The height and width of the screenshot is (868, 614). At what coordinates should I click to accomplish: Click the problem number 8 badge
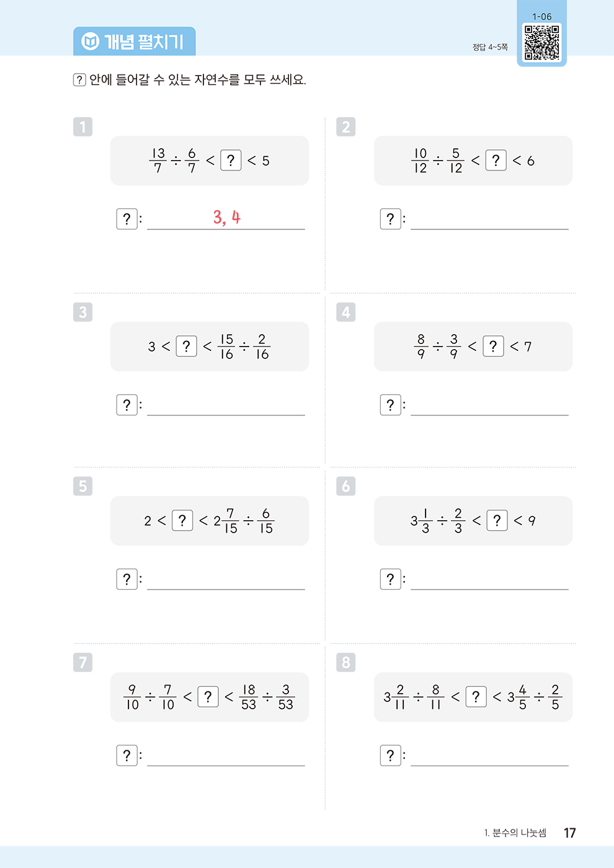tap(346, 662)
